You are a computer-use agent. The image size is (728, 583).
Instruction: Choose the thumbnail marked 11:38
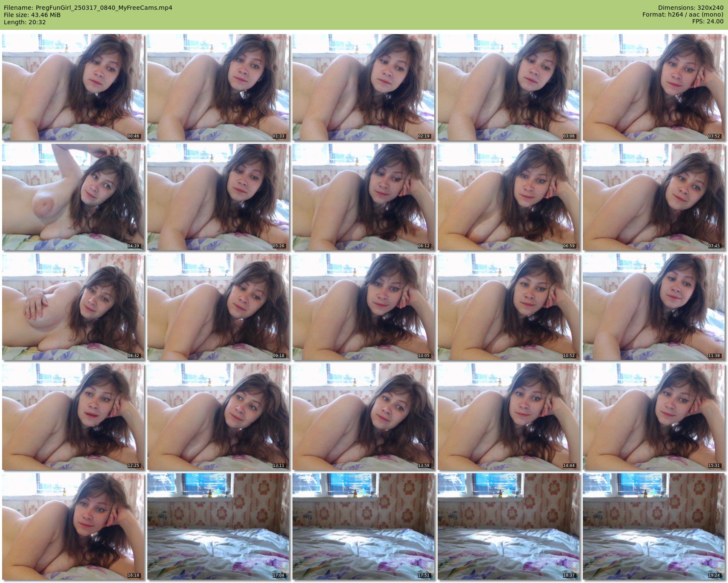click(x=654, y=307)
